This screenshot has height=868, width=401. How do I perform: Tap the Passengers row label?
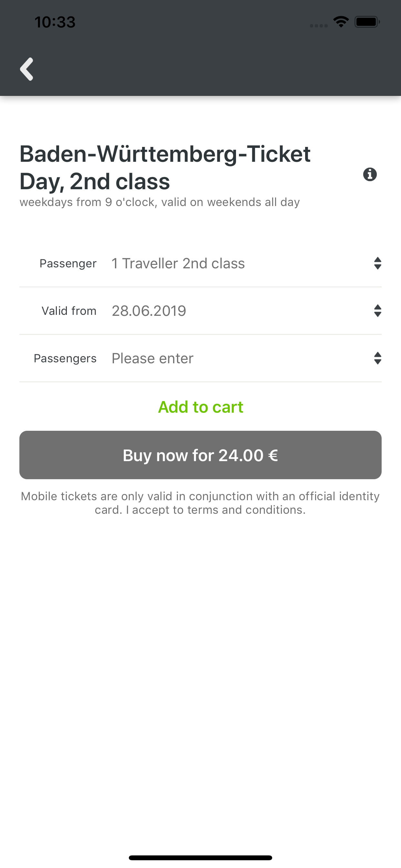click(65, 358)
